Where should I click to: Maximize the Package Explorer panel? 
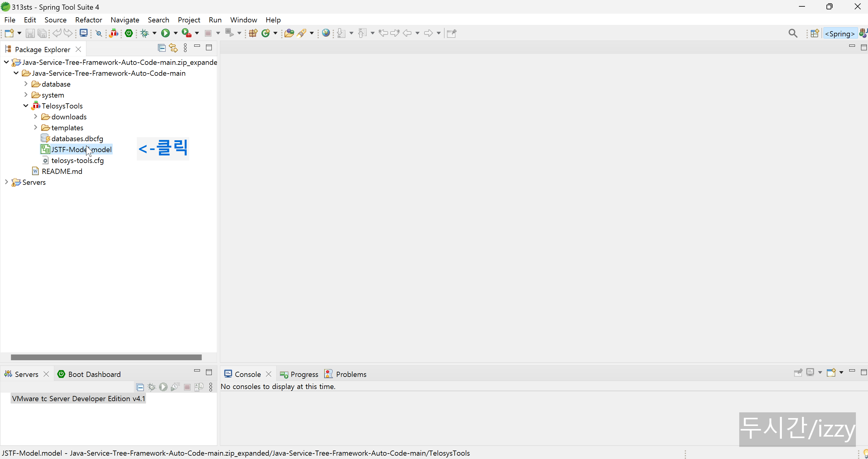tap(209, 48)
